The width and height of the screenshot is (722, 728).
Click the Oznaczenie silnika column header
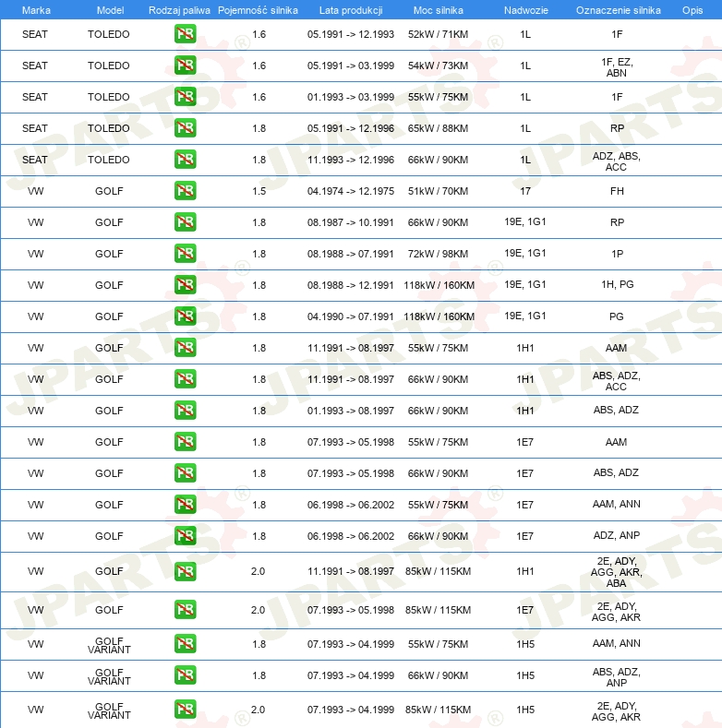click(619, 10)
